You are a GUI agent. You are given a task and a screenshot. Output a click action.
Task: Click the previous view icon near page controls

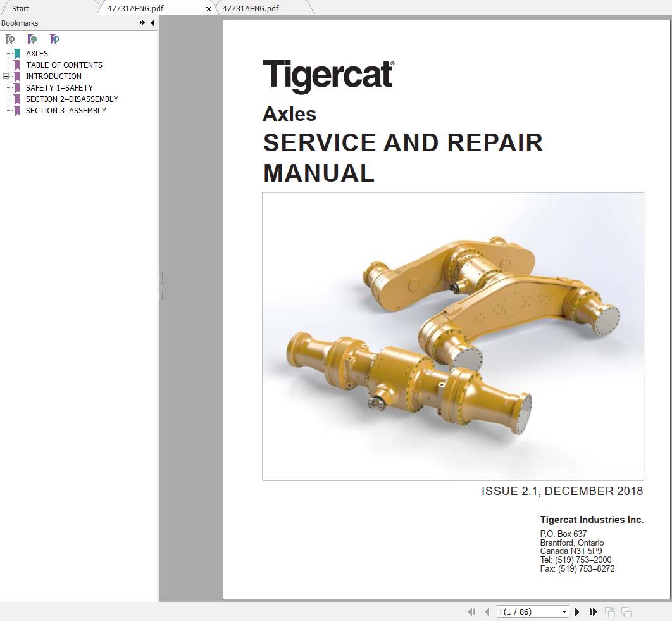610,612
